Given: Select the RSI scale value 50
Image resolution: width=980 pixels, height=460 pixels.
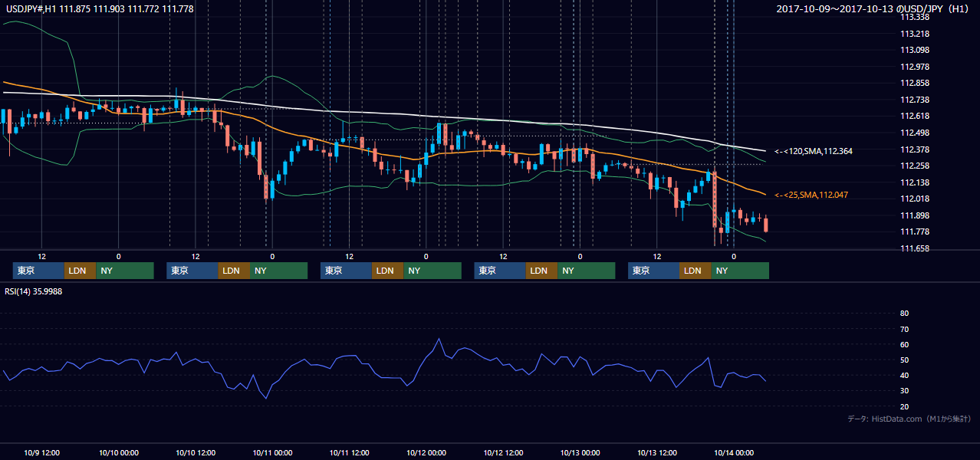Looking at the screenshot, I should [x=904, y=360].
